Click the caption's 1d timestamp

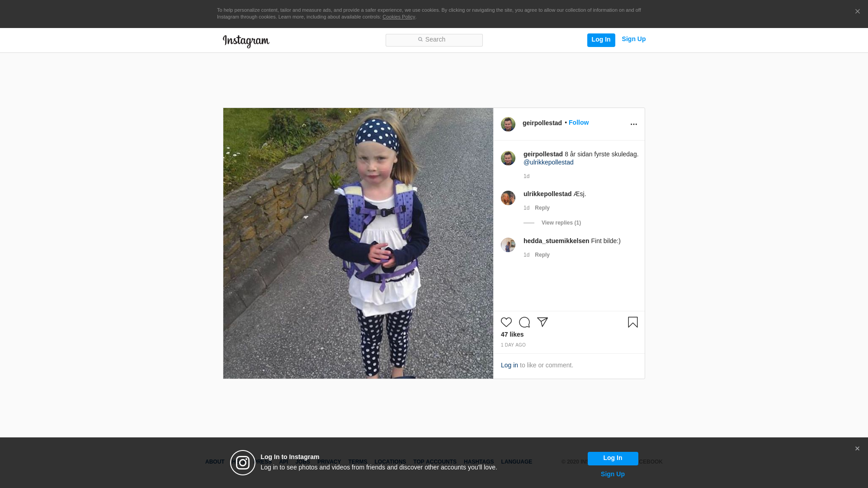526,176
